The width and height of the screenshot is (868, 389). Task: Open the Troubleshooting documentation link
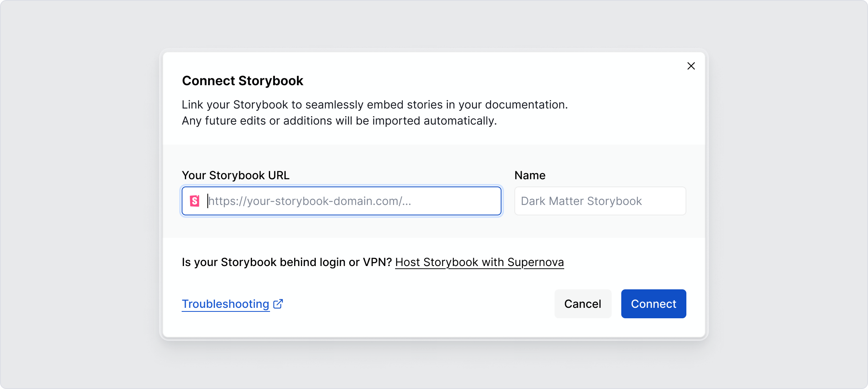pos(225,304)
